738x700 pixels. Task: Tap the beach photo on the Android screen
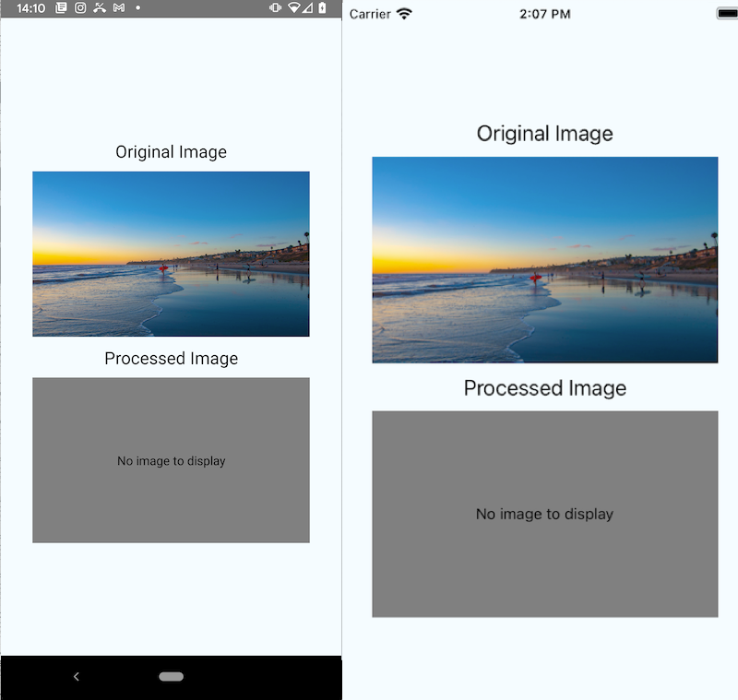pyautogui.click(x=171, y=254)
